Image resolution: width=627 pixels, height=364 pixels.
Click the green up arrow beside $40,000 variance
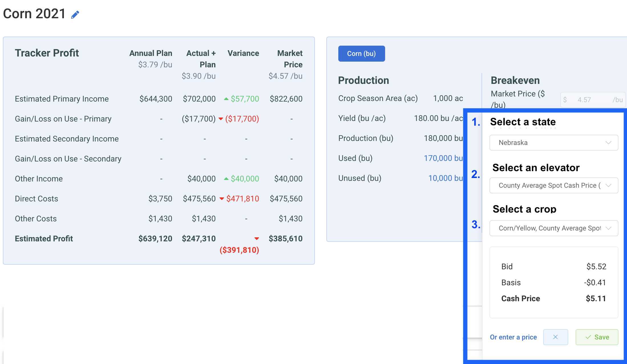click(226, 179)
